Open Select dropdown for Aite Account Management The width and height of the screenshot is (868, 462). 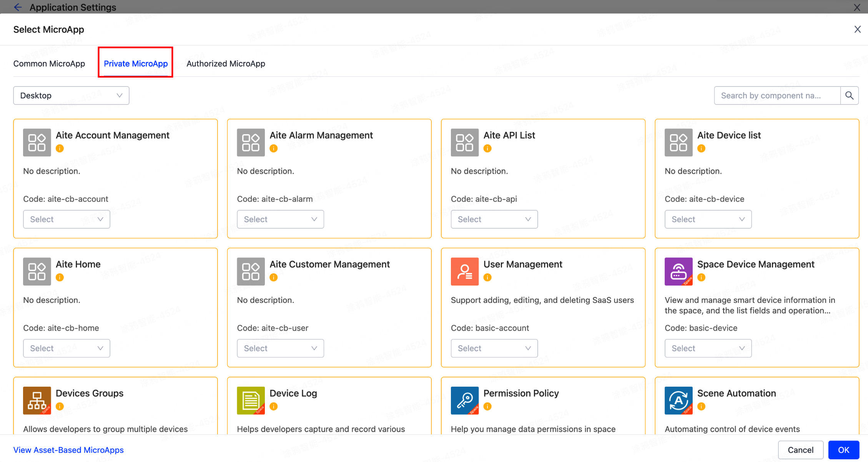(67, 219)
